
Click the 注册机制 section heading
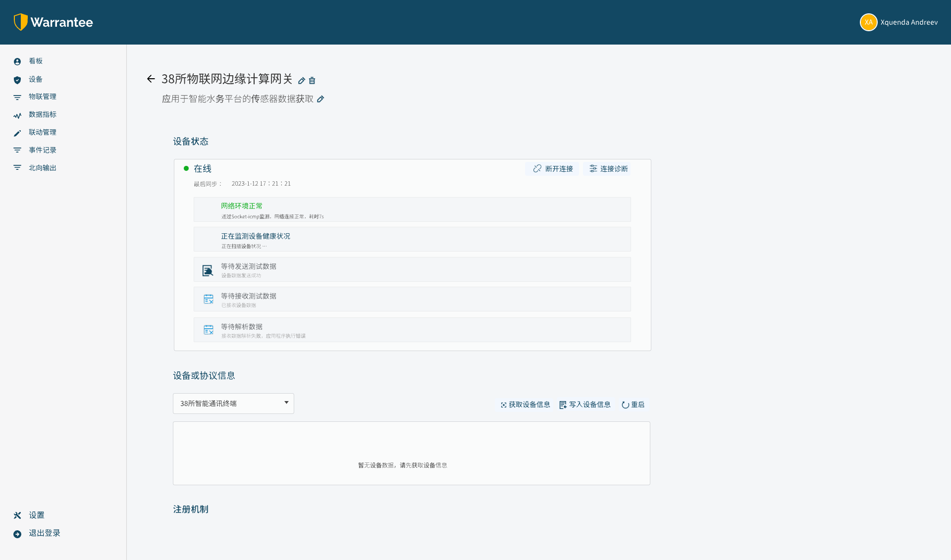tap(191, 509)
